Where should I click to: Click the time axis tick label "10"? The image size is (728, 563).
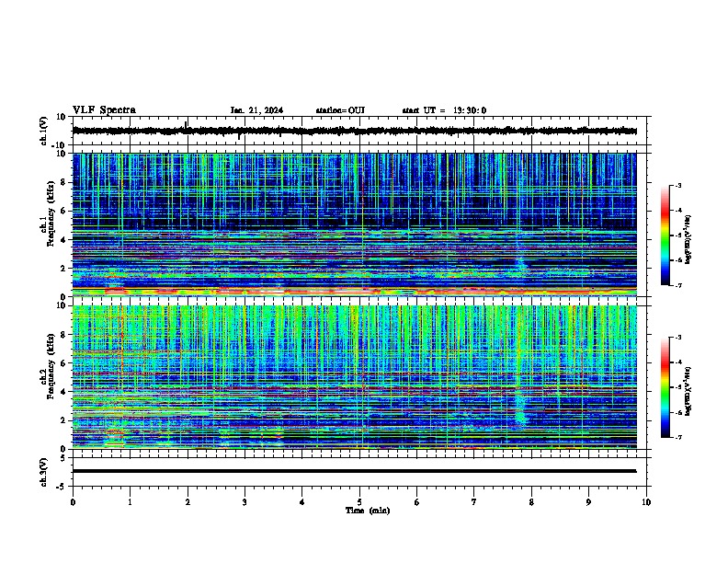tap(646, 502)
